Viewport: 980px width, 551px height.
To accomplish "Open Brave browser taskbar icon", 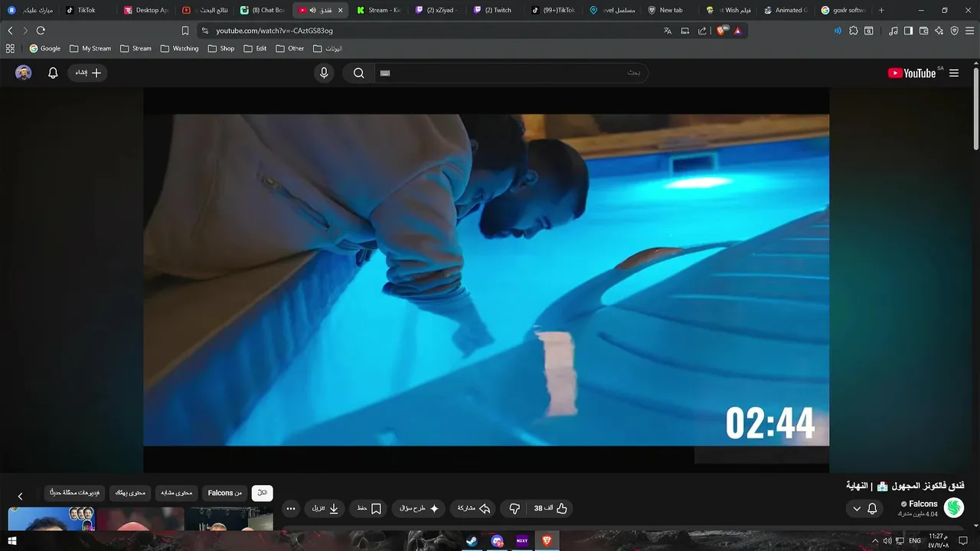I will 547,541.
